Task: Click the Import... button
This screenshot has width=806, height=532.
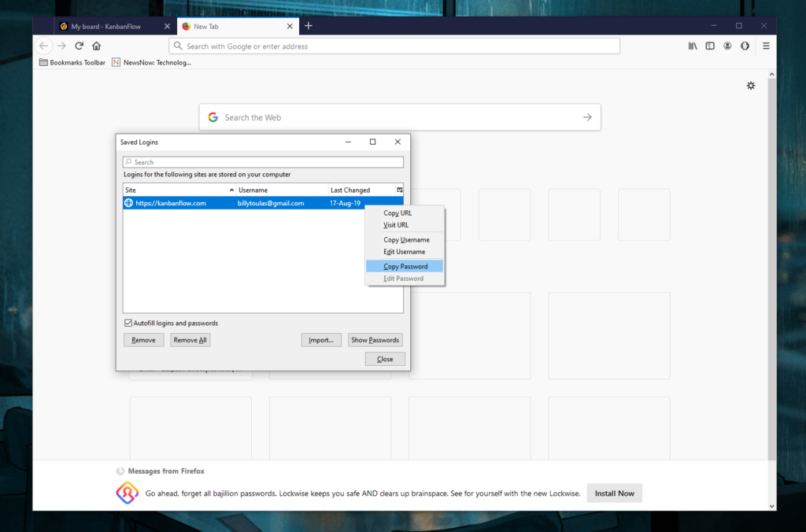Action: click(x=321, y=340)
